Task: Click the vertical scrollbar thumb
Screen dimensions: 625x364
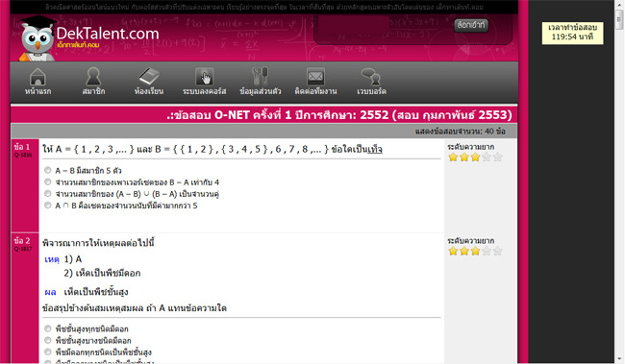Action: [619, 19]
